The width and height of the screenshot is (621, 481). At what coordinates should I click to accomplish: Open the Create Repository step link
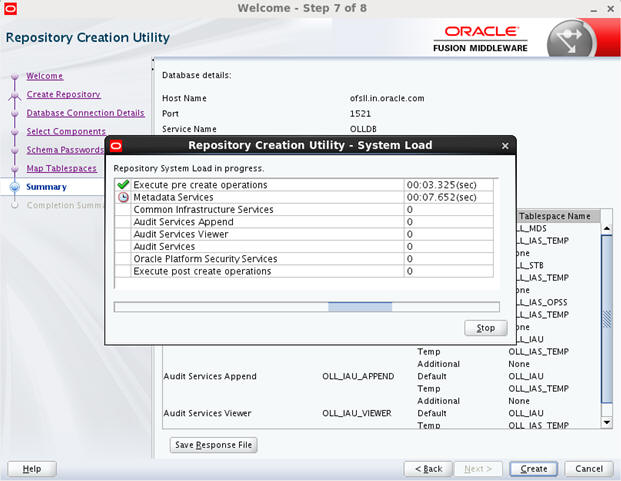click(x=63, y=95)
